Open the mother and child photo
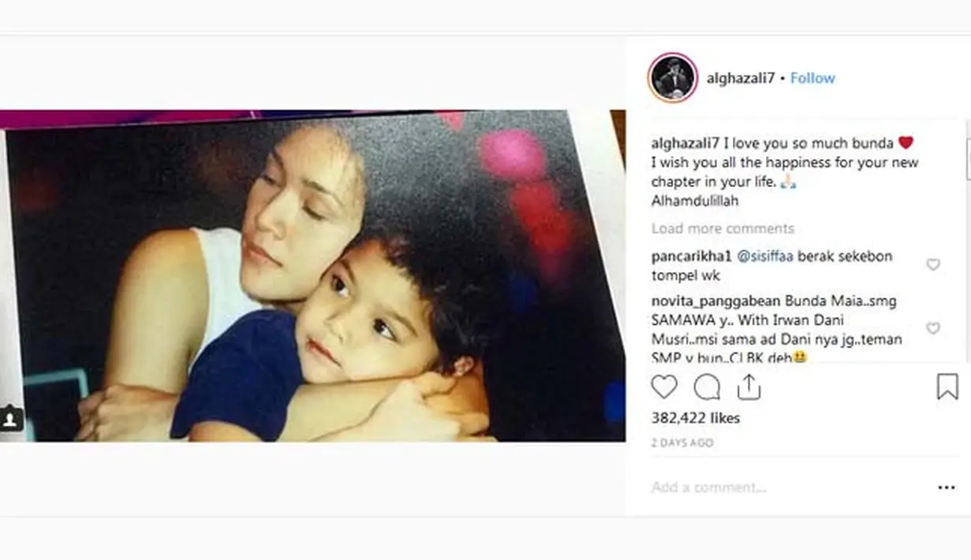Image resolution: width=971 pixels, height=560 pixels. (312, 276)
